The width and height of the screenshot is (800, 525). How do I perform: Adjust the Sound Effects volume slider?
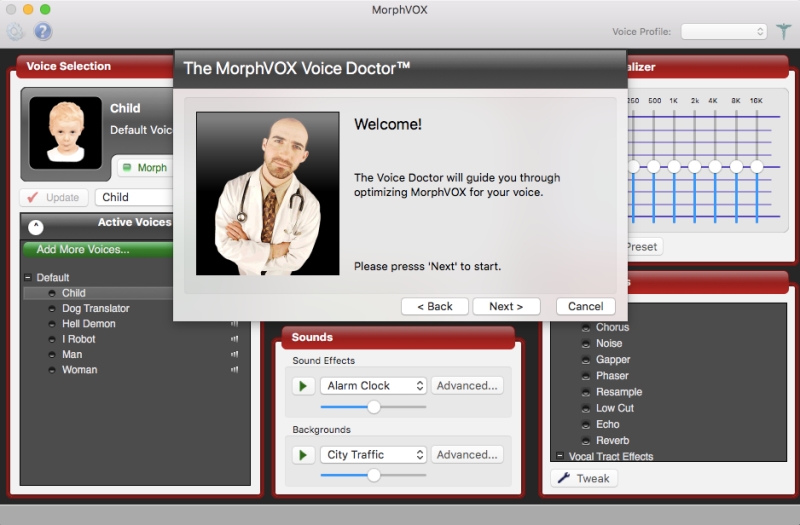(374, 407)
